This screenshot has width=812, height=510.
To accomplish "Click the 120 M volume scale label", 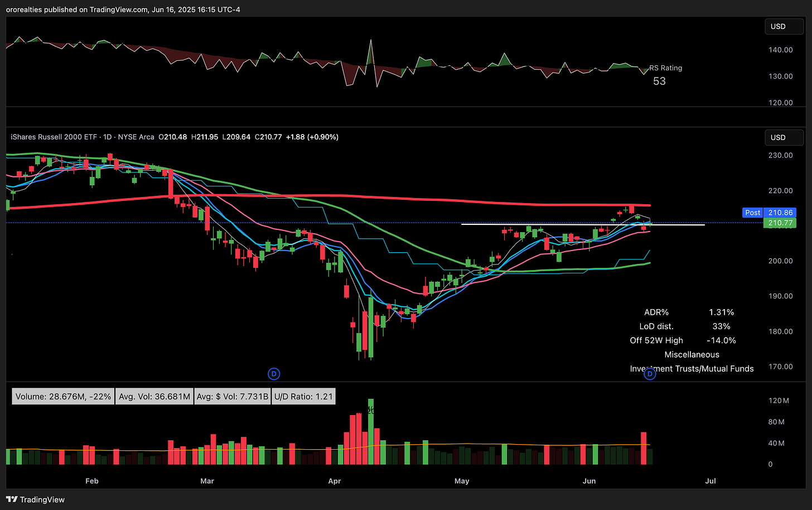I will 779,401.
